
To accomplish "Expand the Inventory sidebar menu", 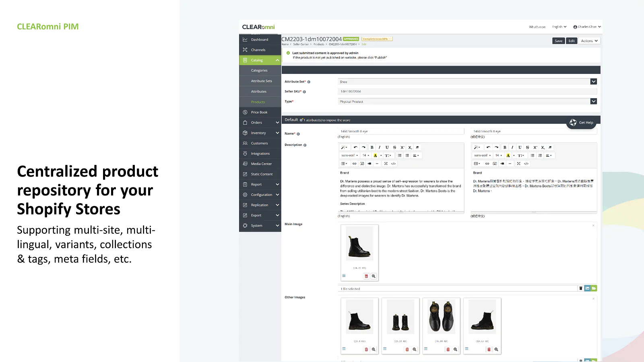I will pyautogui.click(x=260, y=133).
